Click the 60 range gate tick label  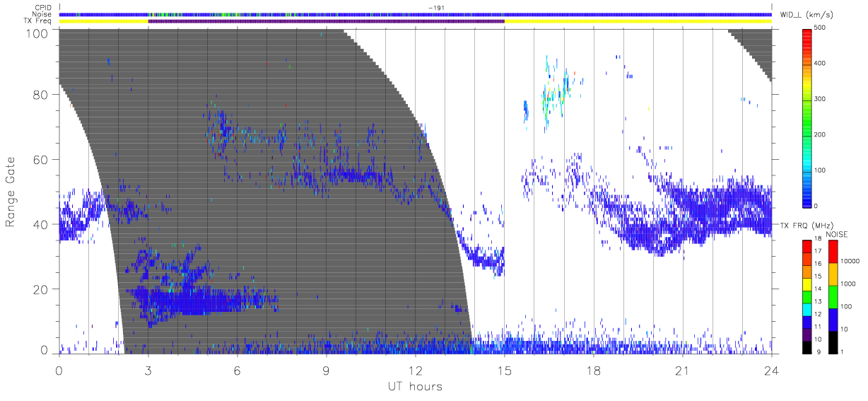click(39, 160)
